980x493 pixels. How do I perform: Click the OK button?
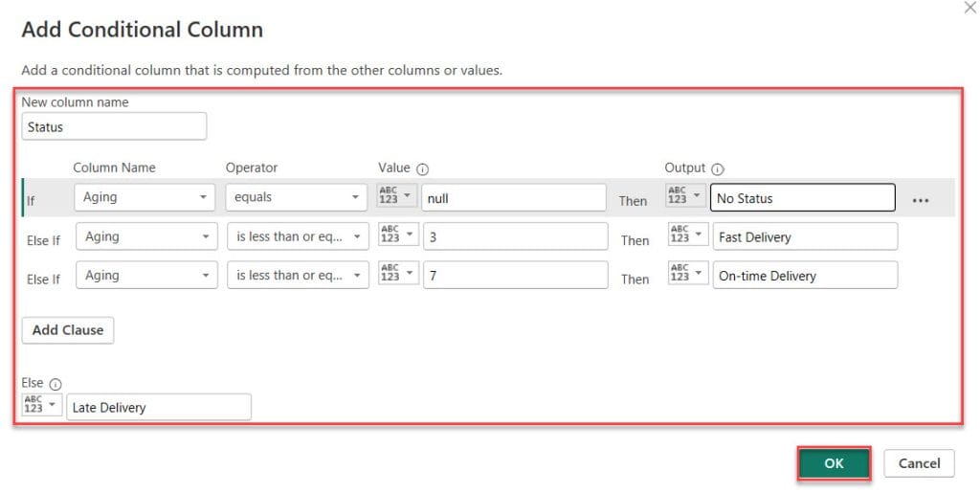point(834,463)
